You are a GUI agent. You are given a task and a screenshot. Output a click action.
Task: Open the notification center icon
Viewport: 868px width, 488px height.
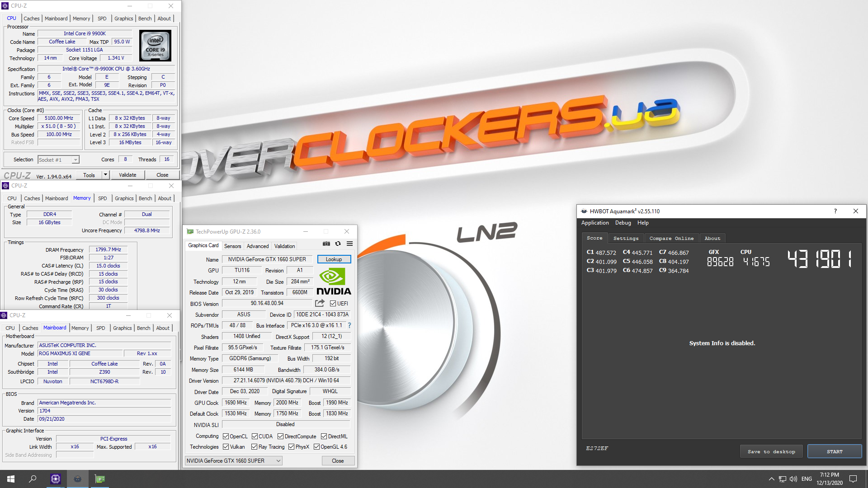click(853, 479)
